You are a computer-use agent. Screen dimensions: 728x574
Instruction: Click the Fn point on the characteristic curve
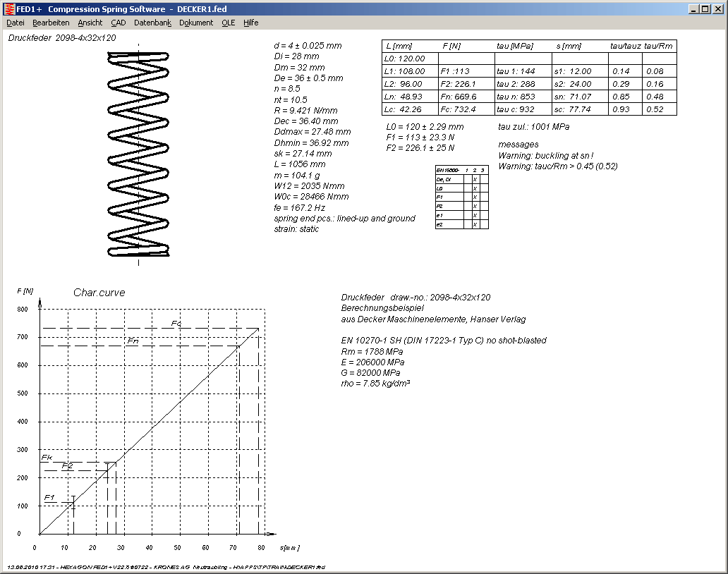pyautogui.click(x=238, y=346)
